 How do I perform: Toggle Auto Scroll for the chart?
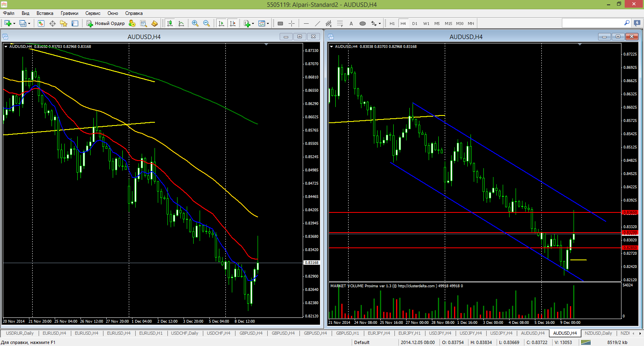[221, 23]
